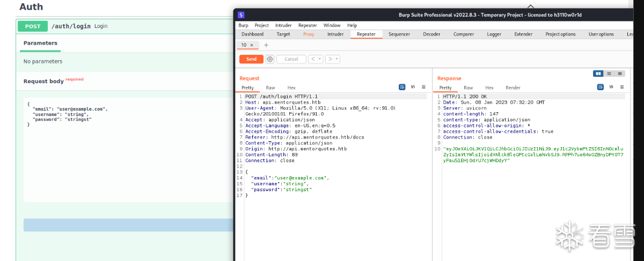The width and height of the screenshot is (644, 261).
Task: Show Response in Raw view
Action: coord(469,88)
